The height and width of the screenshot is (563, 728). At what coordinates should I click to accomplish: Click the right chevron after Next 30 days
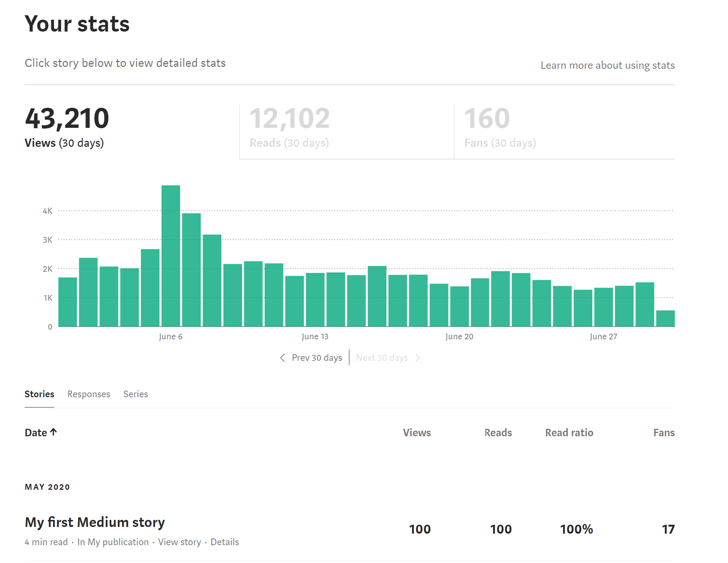(418, 358)
